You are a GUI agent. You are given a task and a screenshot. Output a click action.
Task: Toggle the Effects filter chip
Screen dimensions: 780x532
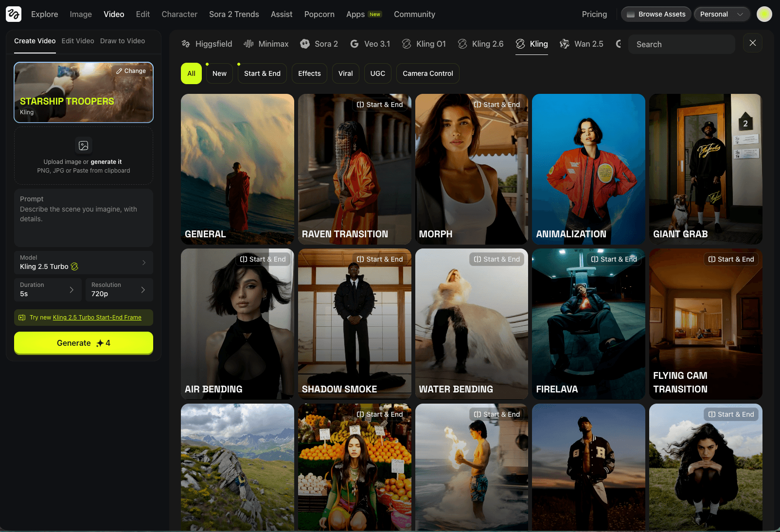[x=309, y=73]
